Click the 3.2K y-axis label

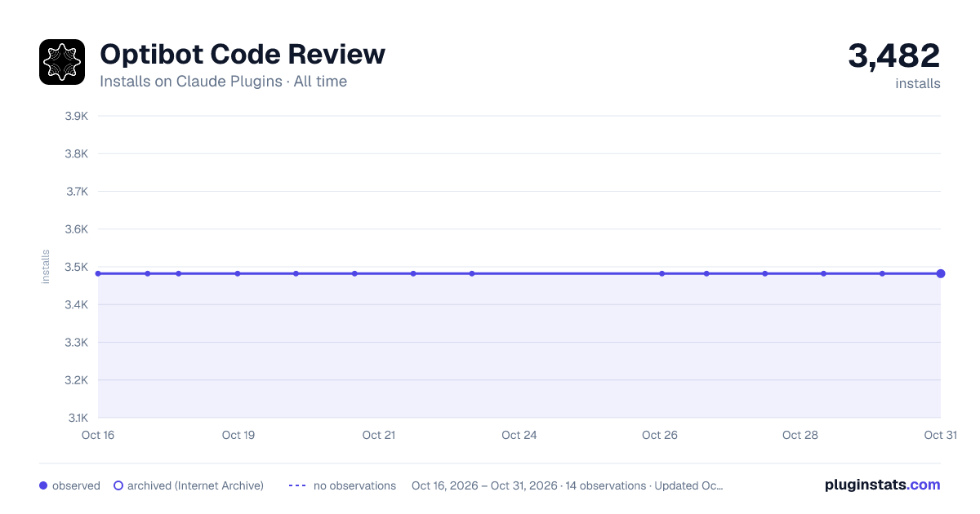[77, 380]
